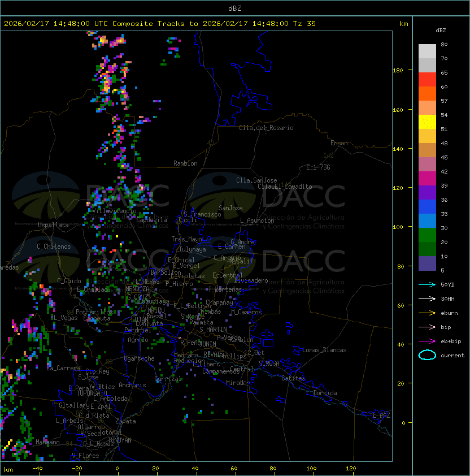Click the 'Catitas' map label

[293, 378]
